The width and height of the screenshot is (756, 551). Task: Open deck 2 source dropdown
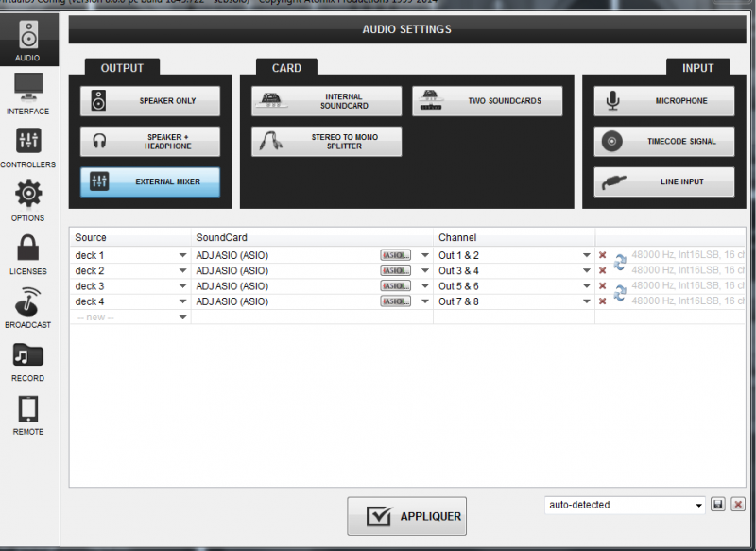pyautogui.click(x=182, y=271)
